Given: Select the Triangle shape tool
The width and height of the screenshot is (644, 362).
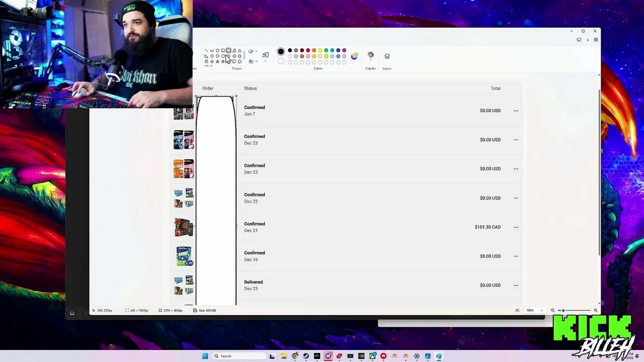Looking at the screenshot, I should 240,50.
